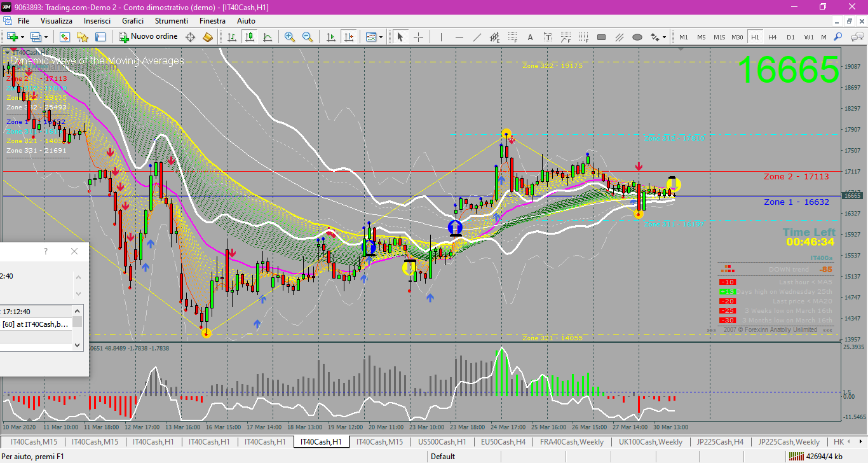
Task: Click the Nuovo ordine button
Action: tap(149, 37)
